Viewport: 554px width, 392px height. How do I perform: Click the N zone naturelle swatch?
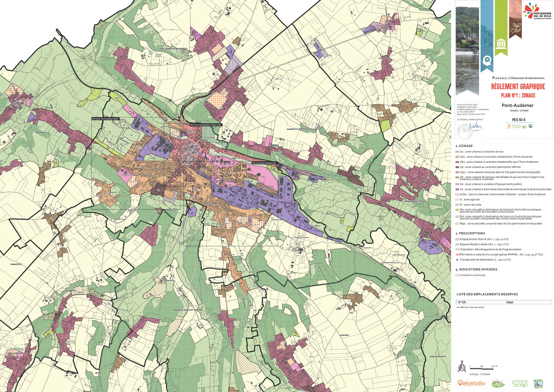(x=457, y=205)
